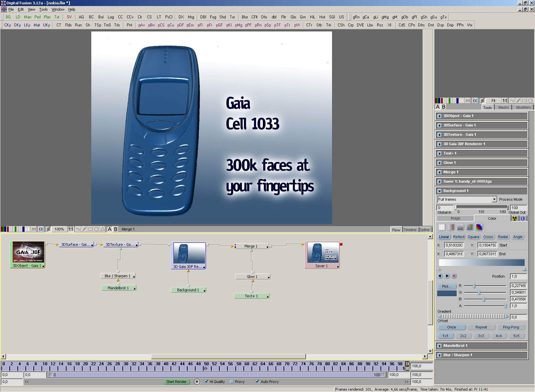Insert a Crop tool via Crp

point(351,25)
